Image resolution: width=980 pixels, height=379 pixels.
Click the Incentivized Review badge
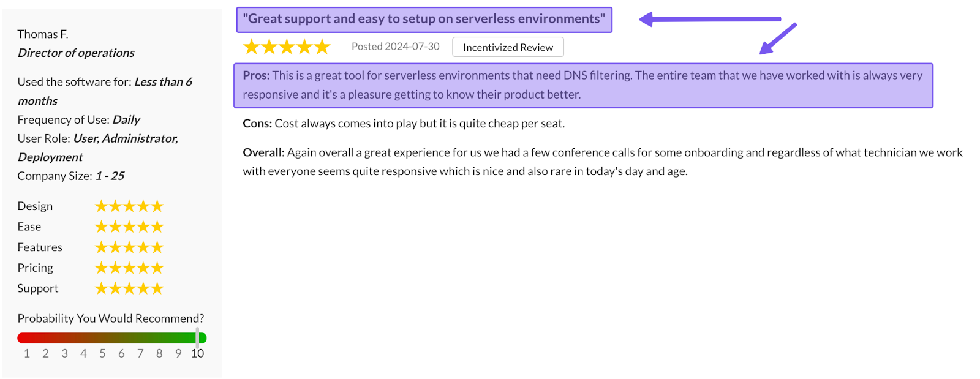point(508,47)
